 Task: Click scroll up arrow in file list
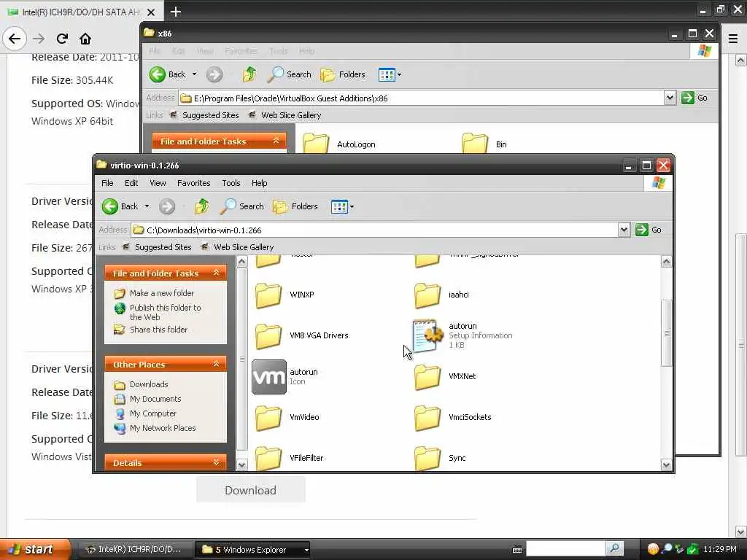666,262
